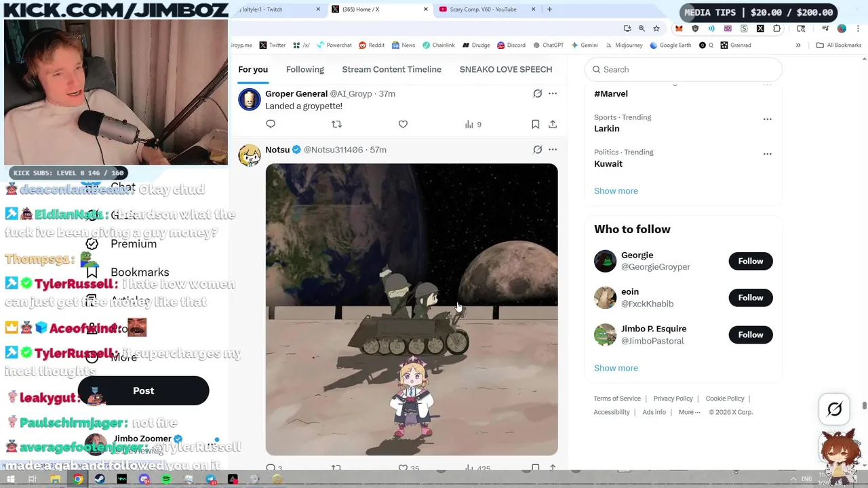
Task: Open the All Bookmarks folder
Action: pyautogui.click(x=839, y=45)
